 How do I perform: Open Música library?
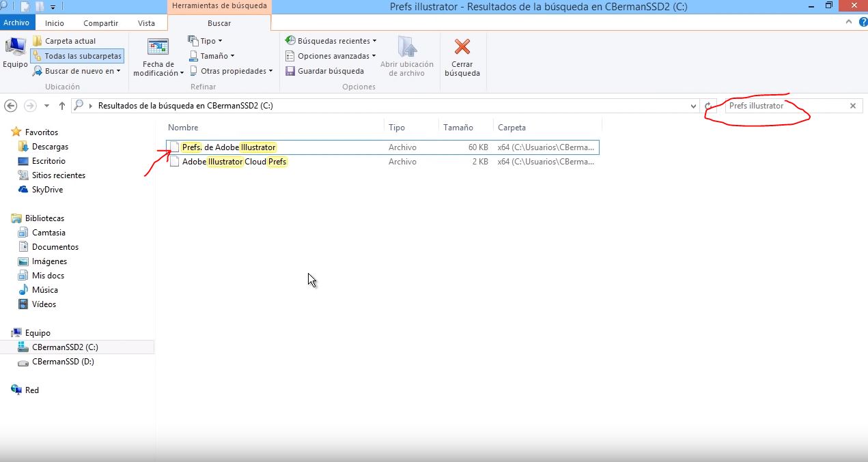(x=45, y=290)
